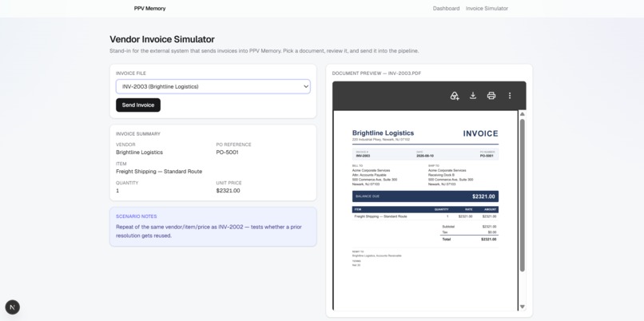Click the Scenario Notes heading
Image resolution: width=644 pixels, height=321 pixels.
tap(137, 216)
